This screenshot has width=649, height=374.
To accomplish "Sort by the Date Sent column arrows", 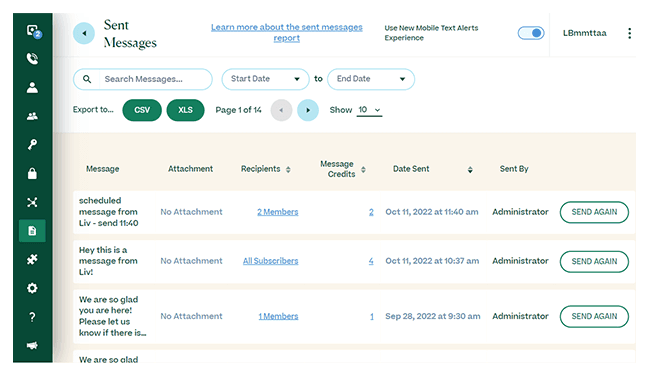I will (470, 170).
